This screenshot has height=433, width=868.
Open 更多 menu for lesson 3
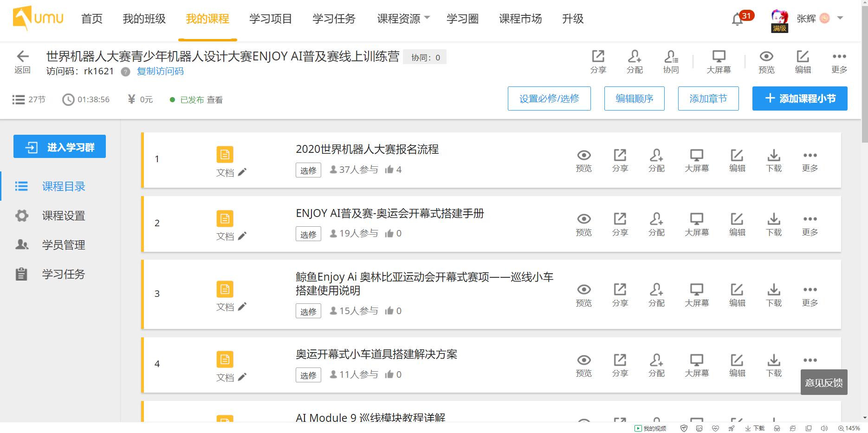coord(810,295)
